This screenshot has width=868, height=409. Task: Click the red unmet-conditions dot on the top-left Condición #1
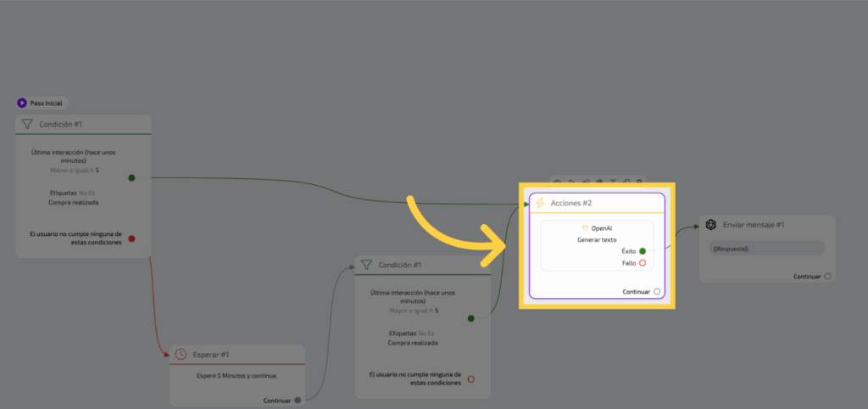(131, 238)
